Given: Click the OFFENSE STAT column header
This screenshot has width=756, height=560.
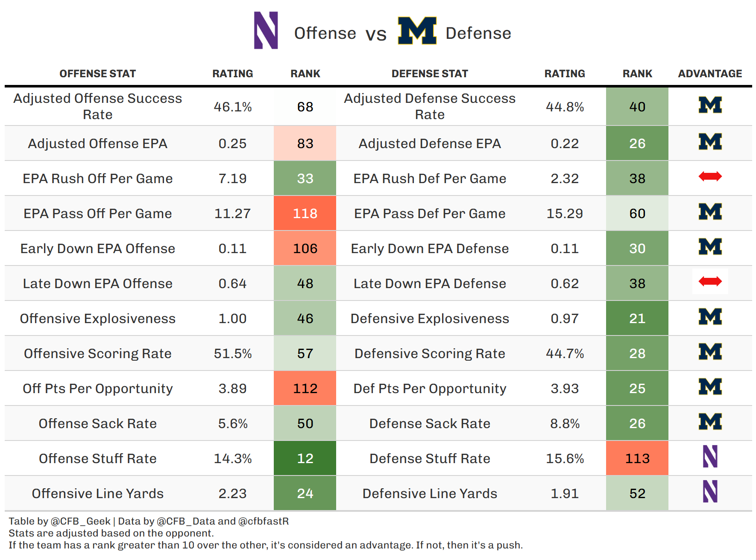Looking at the screenshot, I should coord(97,74).
